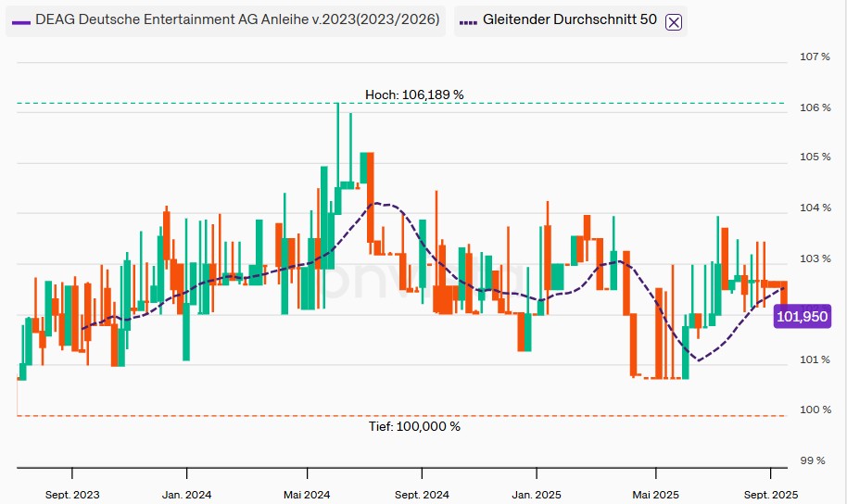
Task: Click the Jan. 2025 axis label
Action: click(x=537, y=495)
